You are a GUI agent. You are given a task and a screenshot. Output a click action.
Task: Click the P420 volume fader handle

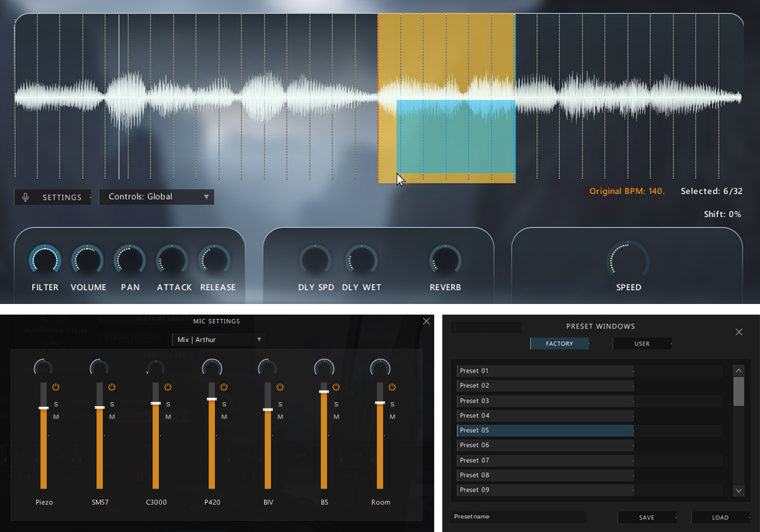pos(212,399)
